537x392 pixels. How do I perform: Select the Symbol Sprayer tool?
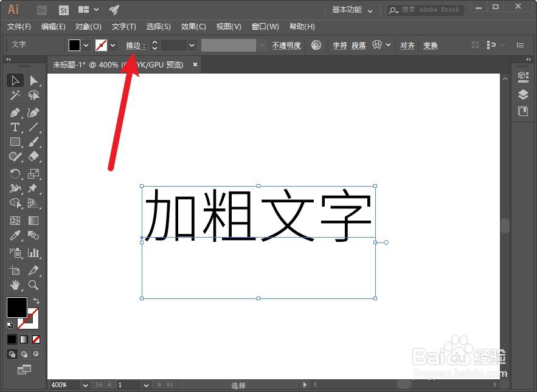pos(15,253)
